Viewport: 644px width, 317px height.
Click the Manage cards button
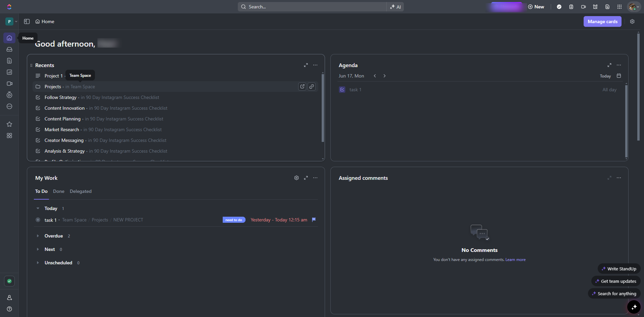pyautogui.click(x=602, y=21)
